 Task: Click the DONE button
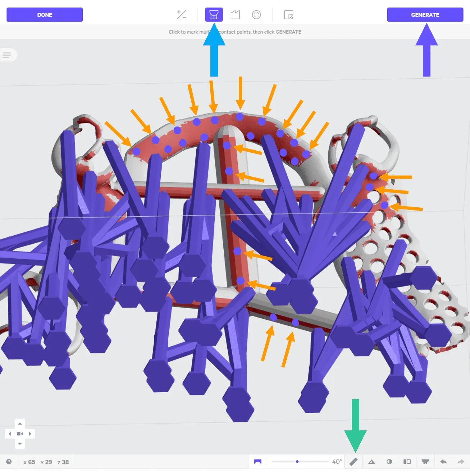click(x=45, y=15)
